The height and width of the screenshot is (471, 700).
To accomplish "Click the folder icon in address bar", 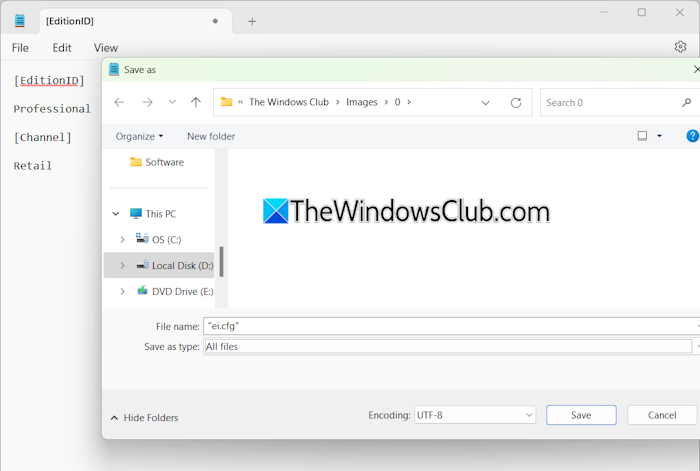I will [226, 102].
